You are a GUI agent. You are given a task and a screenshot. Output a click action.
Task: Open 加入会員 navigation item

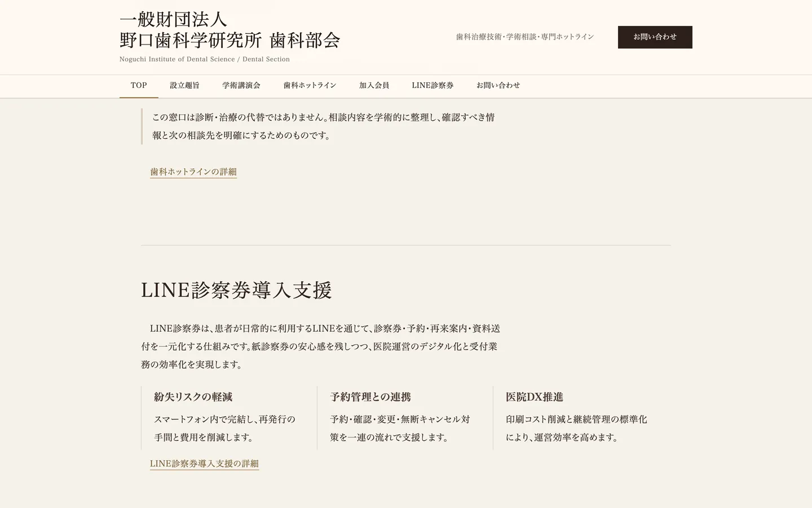tap(374, 86)
